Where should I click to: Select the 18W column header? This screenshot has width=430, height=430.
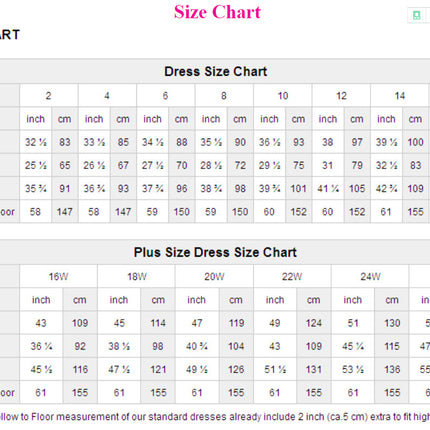coord(136,277)
